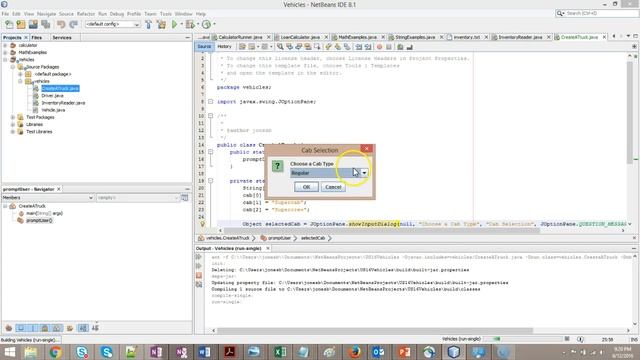The width and height of the screenshot is (640, 360).
Task: Click the Undo toolbar icon
Action: pyautogui.click(x=61, y=24)
